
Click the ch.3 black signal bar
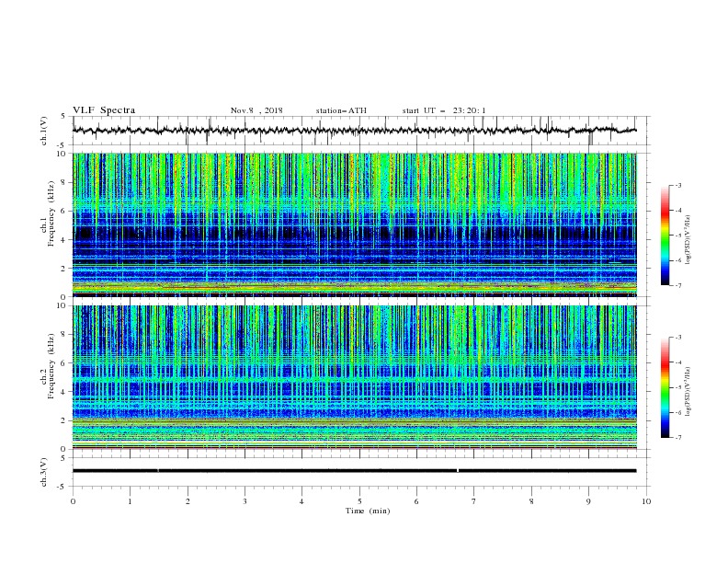pos(355,471)
